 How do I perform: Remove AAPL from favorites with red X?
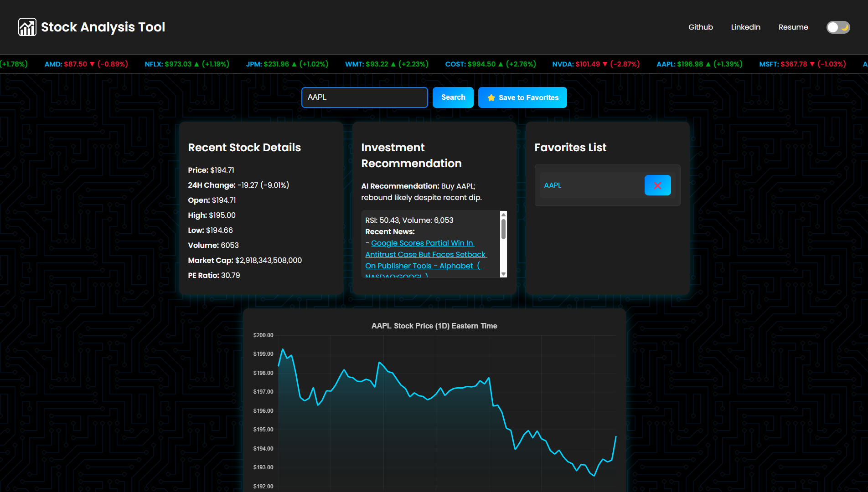(657, 185)
